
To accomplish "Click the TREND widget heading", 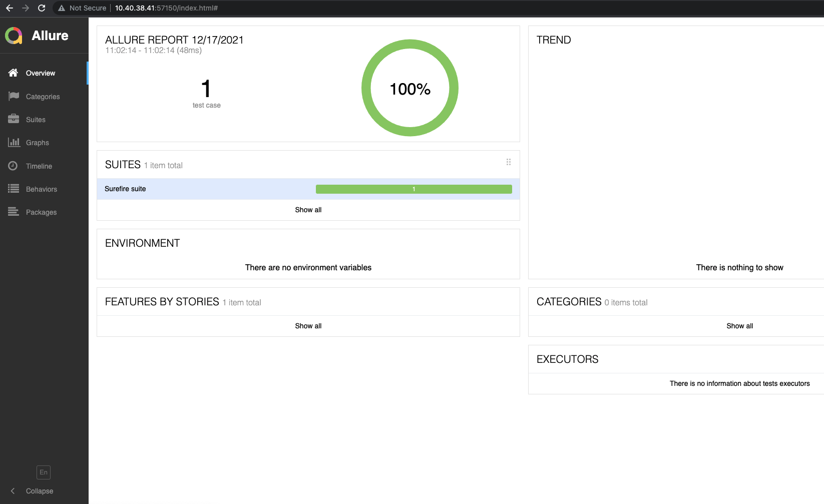I will (554, 40).
